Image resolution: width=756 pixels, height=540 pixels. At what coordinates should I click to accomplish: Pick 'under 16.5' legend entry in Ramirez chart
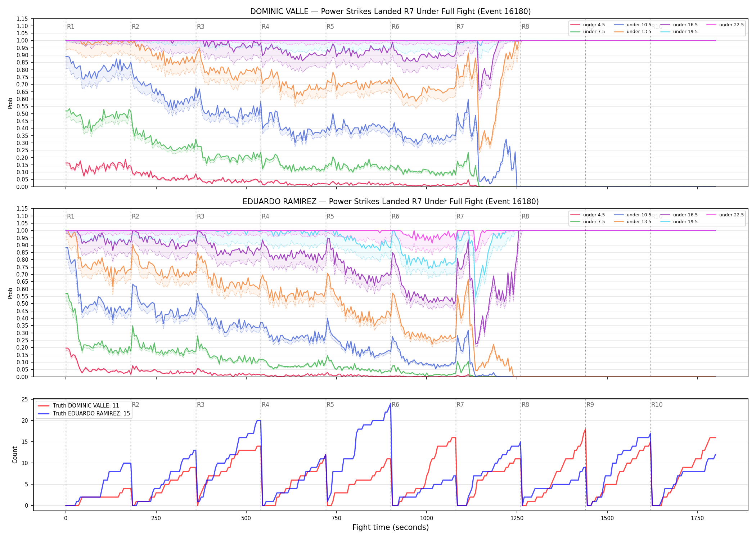[679, 215]
